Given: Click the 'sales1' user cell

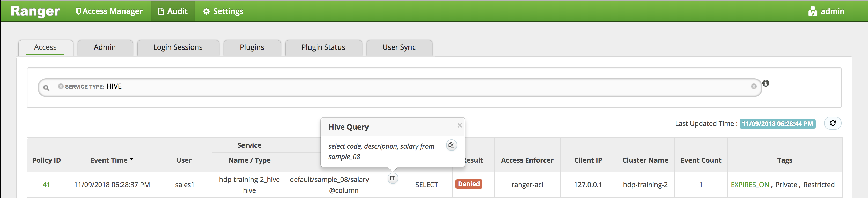Looking at the screenshot, I should 185,185.
